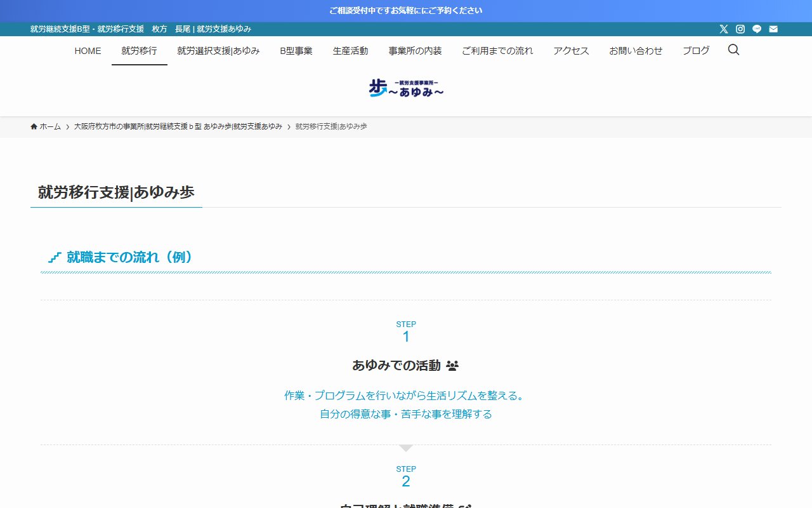Select the 就労移行 menu item
Screen dimensions: 812x508
139,51
